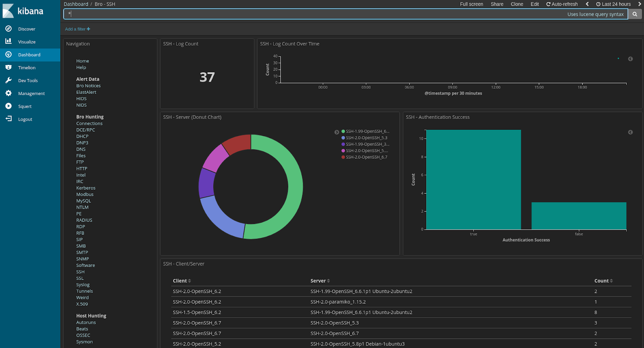Open RADIUS dashboard link
The image size is (644, 348).
84,220
